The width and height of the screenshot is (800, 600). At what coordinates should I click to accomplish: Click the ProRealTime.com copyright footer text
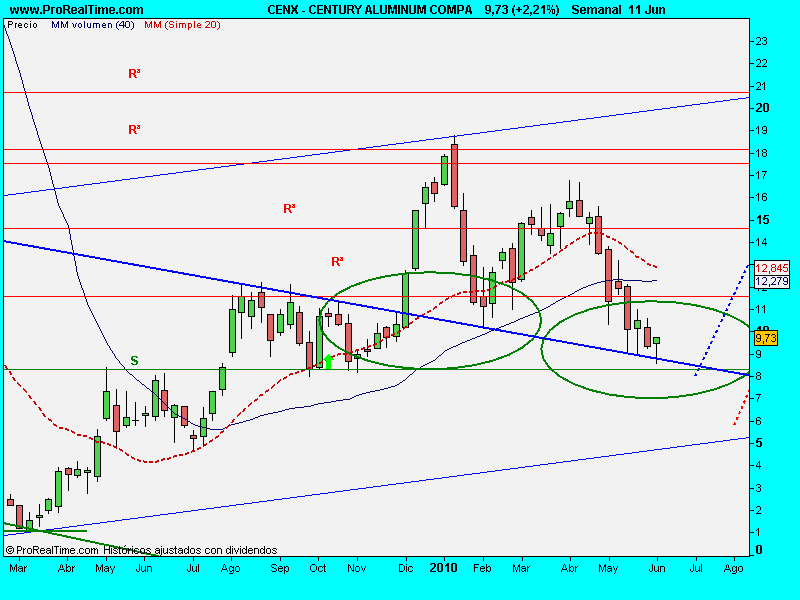point(52,550)
